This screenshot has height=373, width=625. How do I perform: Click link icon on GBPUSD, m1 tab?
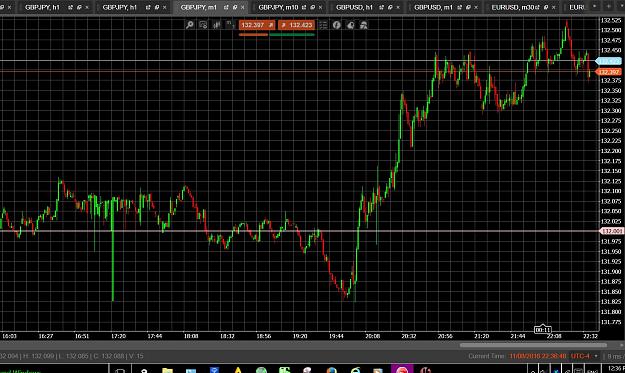point(468,7)
